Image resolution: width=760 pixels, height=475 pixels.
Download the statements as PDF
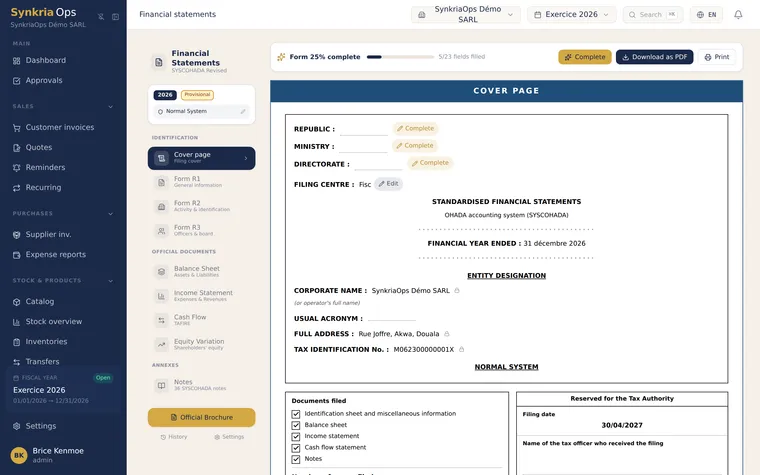point(654,57)
